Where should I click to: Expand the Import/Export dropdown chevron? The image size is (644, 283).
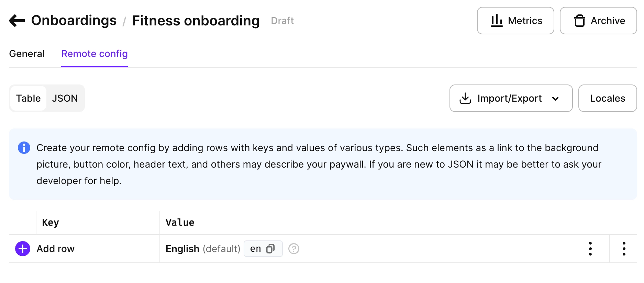555,99
